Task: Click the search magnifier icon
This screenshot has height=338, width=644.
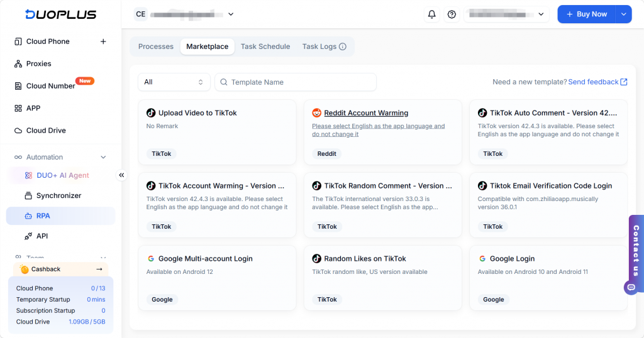Action: (224, 82)
